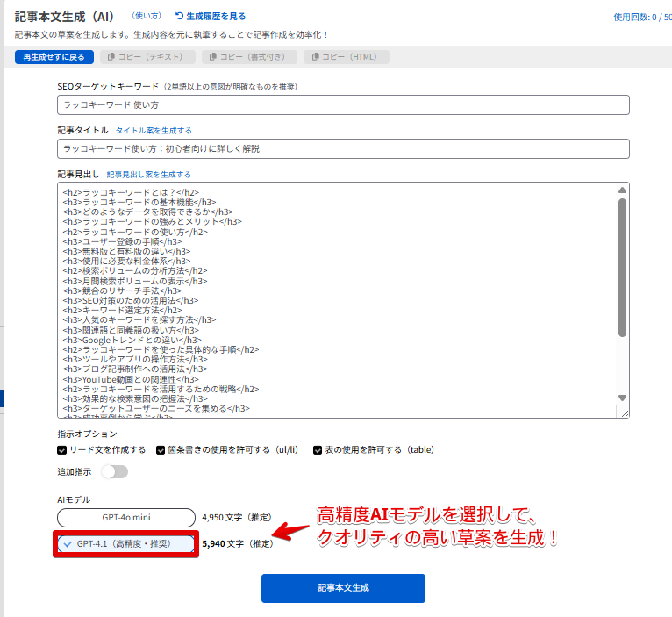Disable 表の使用を許可する checkbox

318,450
